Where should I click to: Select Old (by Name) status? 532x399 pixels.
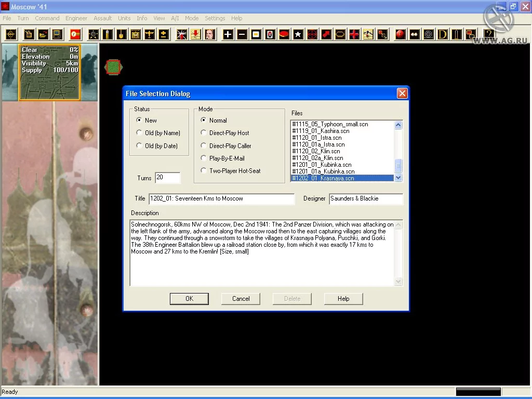click(x=158, y=133)
